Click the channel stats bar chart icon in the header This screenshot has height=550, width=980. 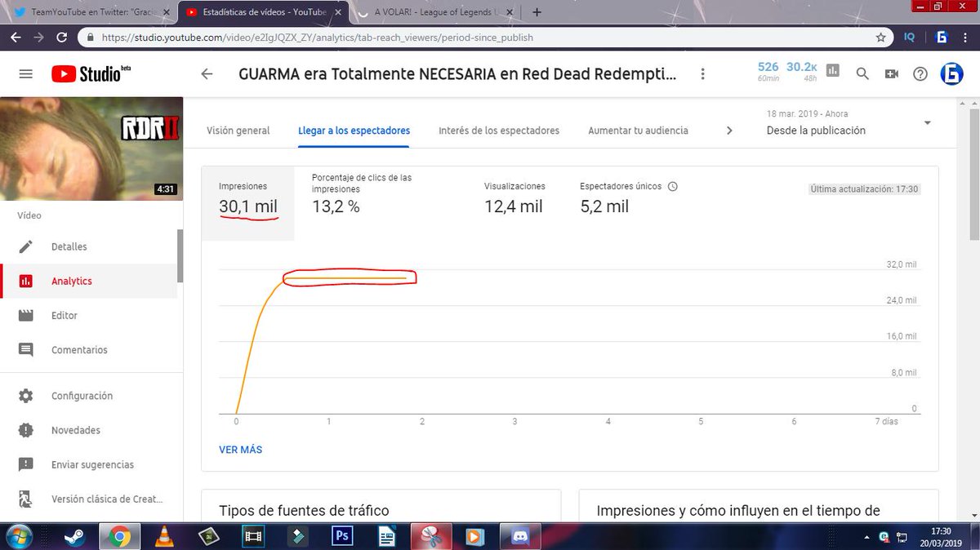[x=832, y=71]
